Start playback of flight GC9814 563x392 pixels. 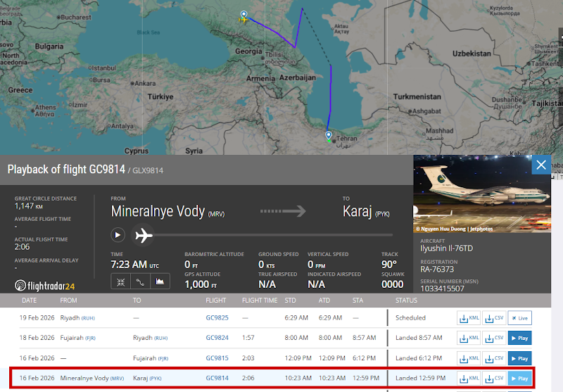(x=118, y=235)
